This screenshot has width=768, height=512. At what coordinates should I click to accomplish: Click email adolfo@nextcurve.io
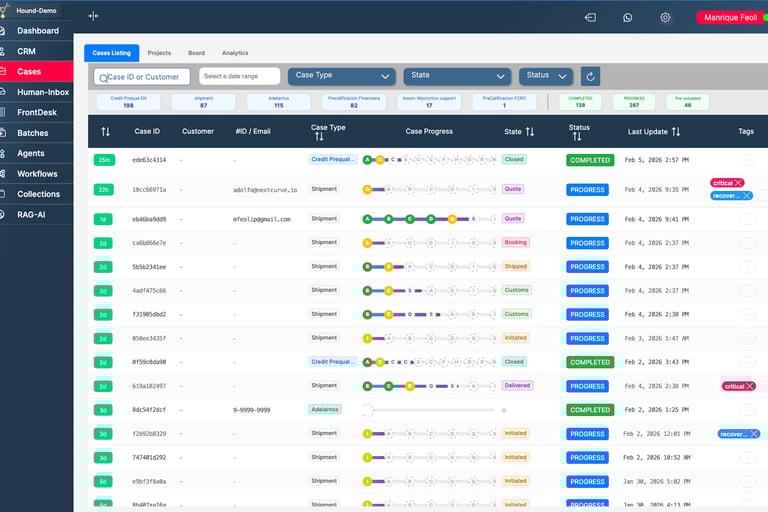pos(265,190)
